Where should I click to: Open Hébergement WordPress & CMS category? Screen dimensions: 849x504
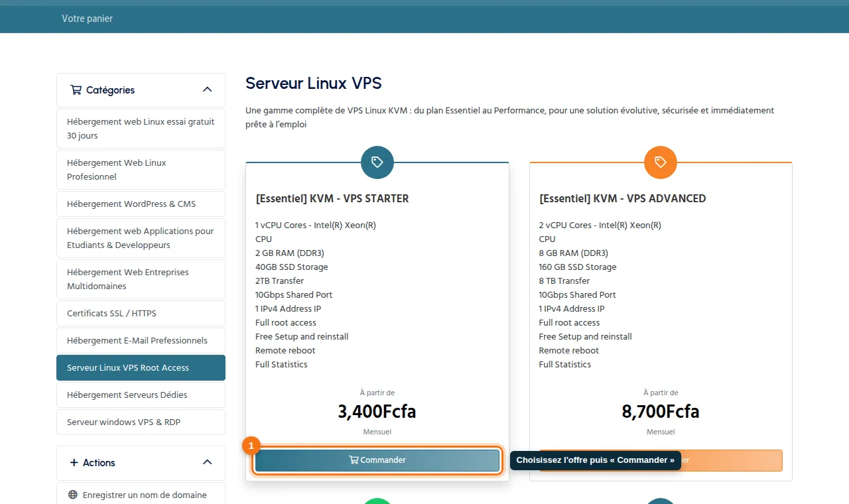pos(141,204)
